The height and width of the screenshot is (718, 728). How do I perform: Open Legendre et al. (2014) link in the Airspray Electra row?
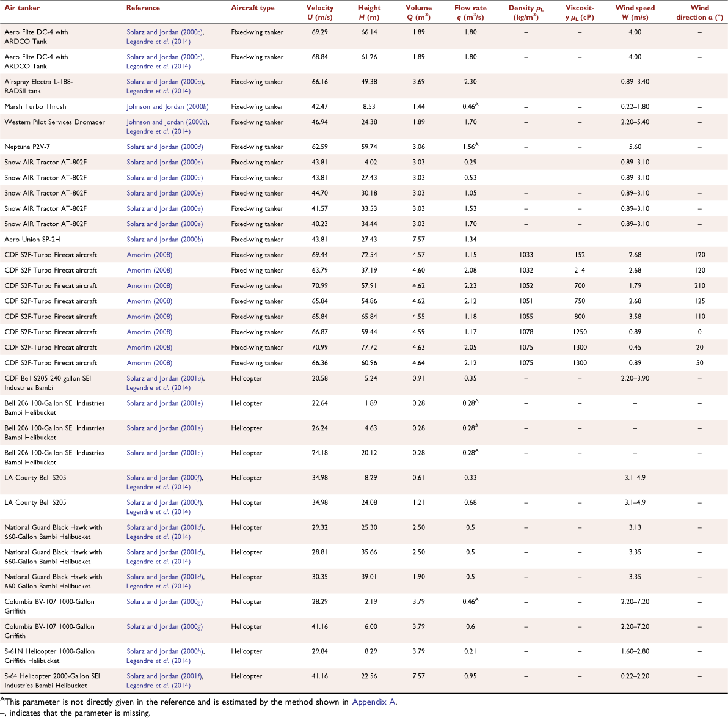(158, 91)
